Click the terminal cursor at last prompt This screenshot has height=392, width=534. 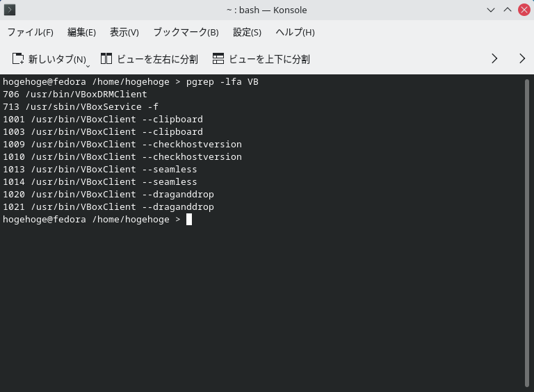point(189,220)
